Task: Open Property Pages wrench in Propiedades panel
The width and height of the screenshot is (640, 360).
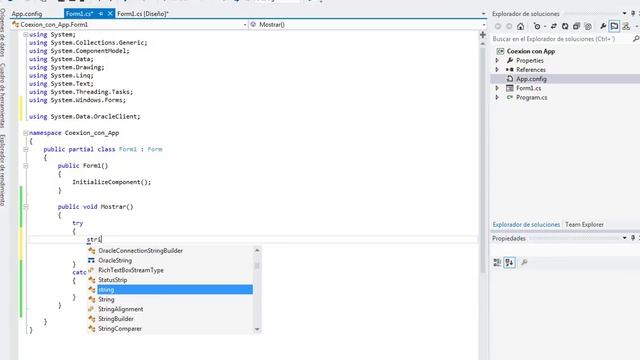Action: coord(524,262)
